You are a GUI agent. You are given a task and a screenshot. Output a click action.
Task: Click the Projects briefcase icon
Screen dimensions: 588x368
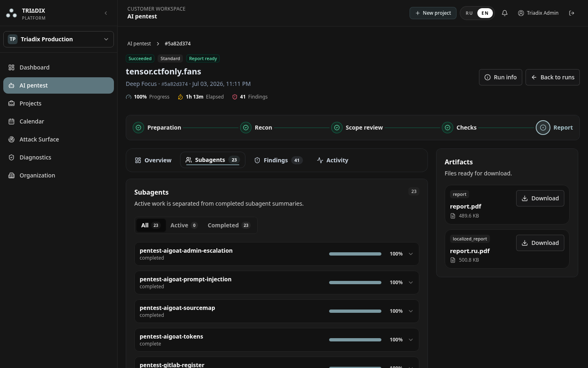click(11, 103)
